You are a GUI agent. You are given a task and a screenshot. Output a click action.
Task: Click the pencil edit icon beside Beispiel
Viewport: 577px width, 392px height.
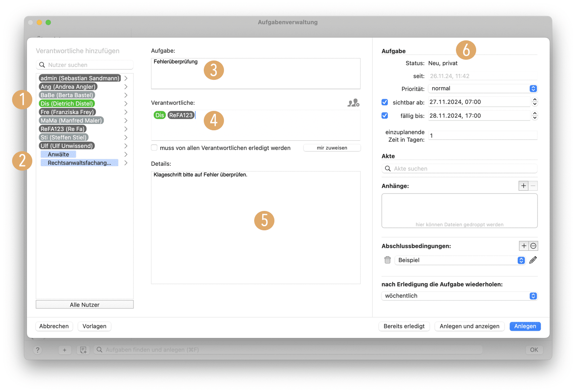tap(533, 260)
